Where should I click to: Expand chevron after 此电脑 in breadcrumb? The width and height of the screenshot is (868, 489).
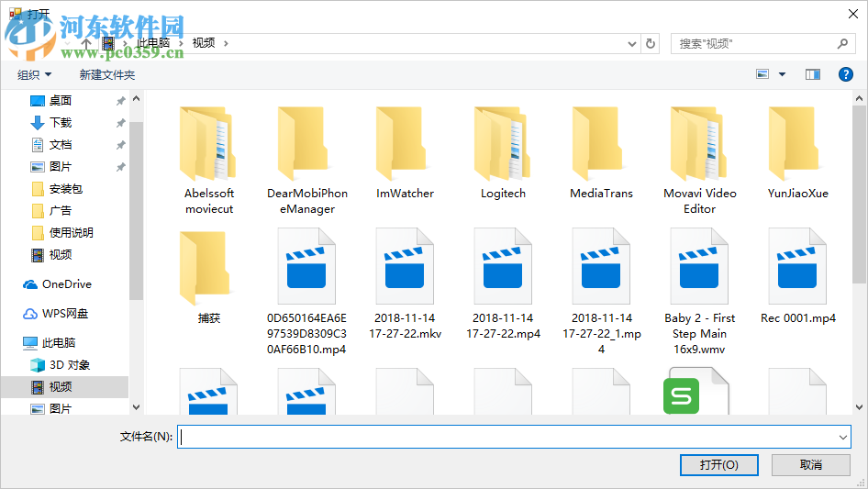[x=181, y=43]
